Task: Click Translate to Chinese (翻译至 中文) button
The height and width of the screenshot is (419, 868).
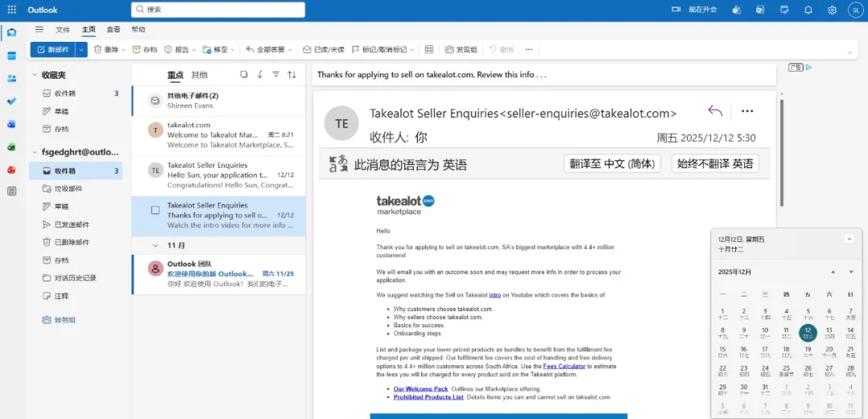Action: 612,164
